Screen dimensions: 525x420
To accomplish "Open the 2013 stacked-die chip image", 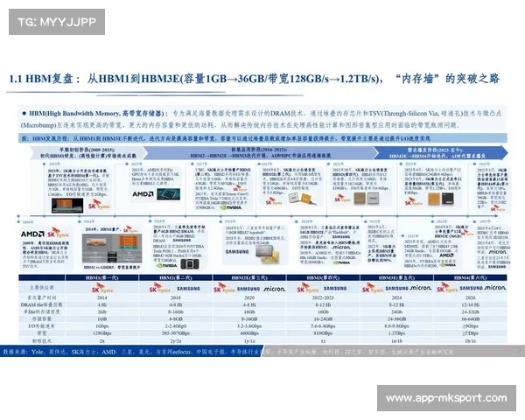I will pyautogui.click(x=67, y=206).
